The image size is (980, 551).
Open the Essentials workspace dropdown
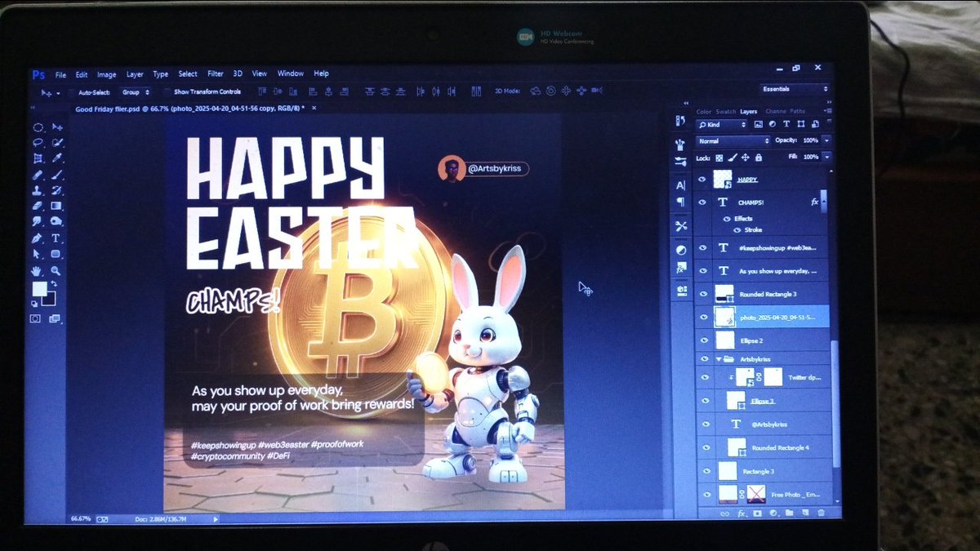795,89
